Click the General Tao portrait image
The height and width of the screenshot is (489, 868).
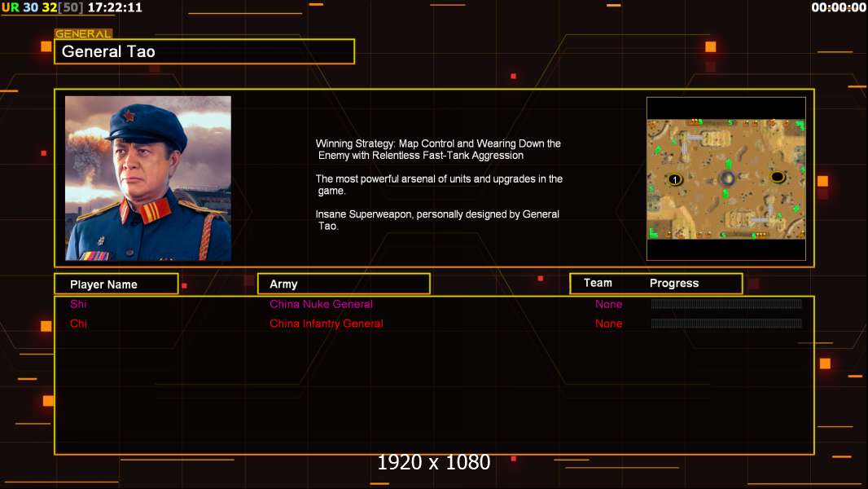pos(148,178)
